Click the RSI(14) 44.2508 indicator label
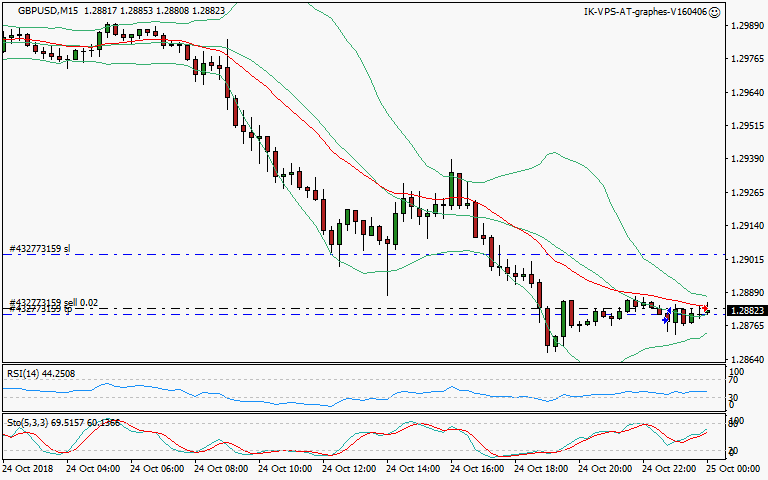Image resolution: width=768 pixels, height=480 pixels. point(41,374)
